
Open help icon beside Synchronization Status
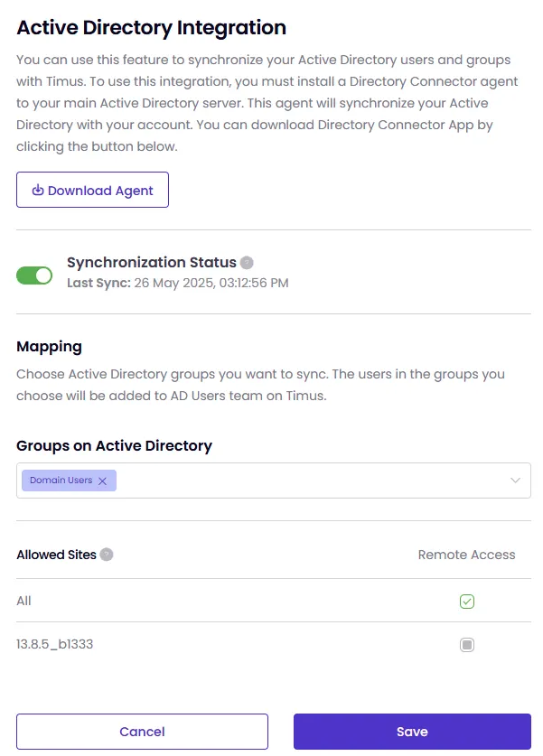247,262
